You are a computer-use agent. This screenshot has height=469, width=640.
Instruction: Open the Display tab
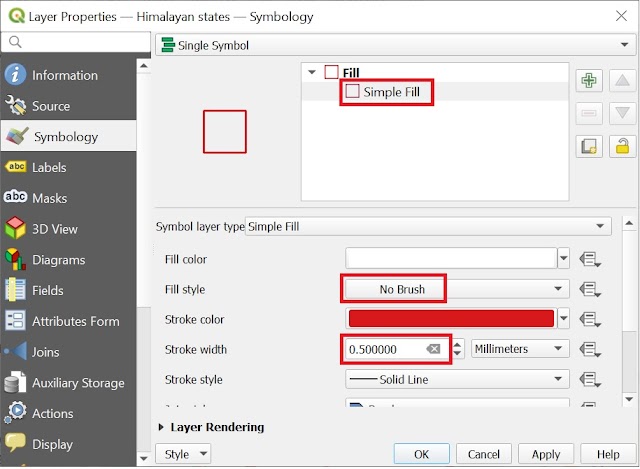click(x=68, y=444)
